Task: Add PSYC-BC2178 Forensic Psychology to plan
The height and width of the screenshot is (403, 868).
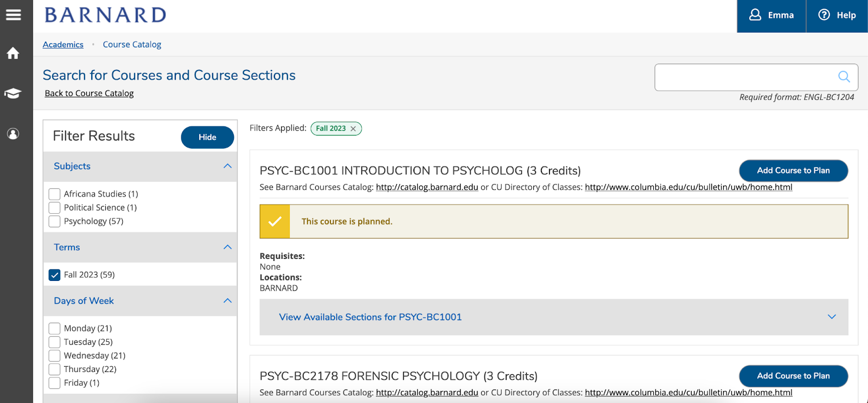Action: coord(793,376)
